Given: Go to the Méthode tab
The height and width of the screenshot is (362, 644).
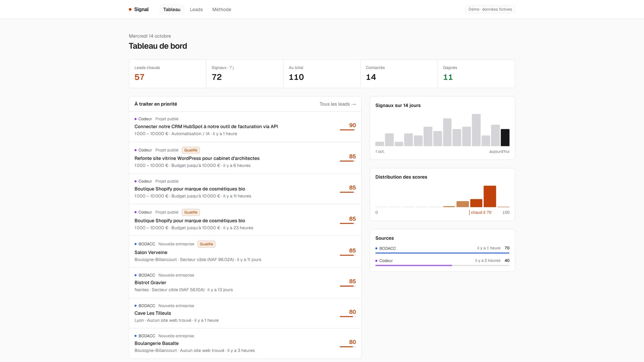Looking at the screenshot, I should pyautogui.click(x=222, y=9).
